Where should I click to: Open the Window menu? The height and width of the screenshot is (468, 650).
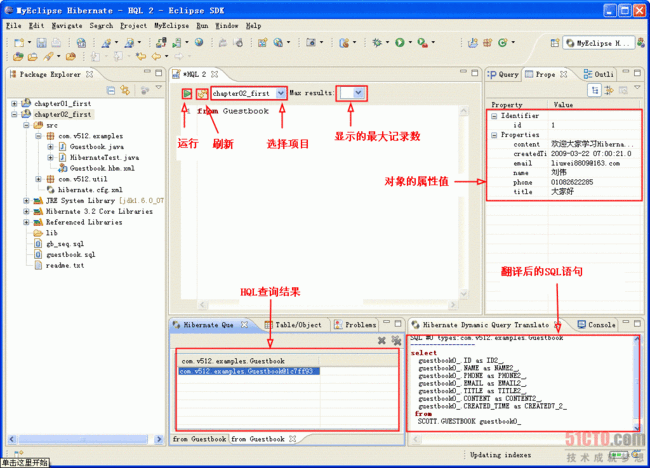click(226, 26)
